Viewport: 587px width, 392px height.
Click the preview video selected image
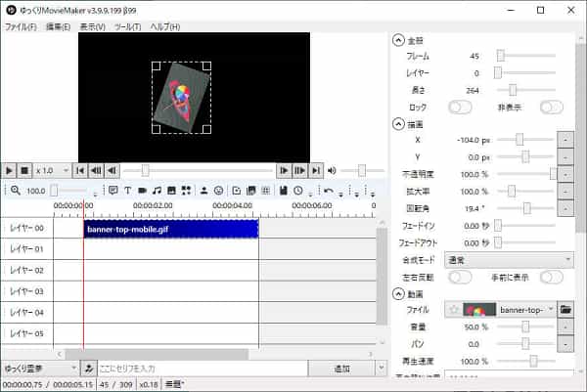point(182,98)
